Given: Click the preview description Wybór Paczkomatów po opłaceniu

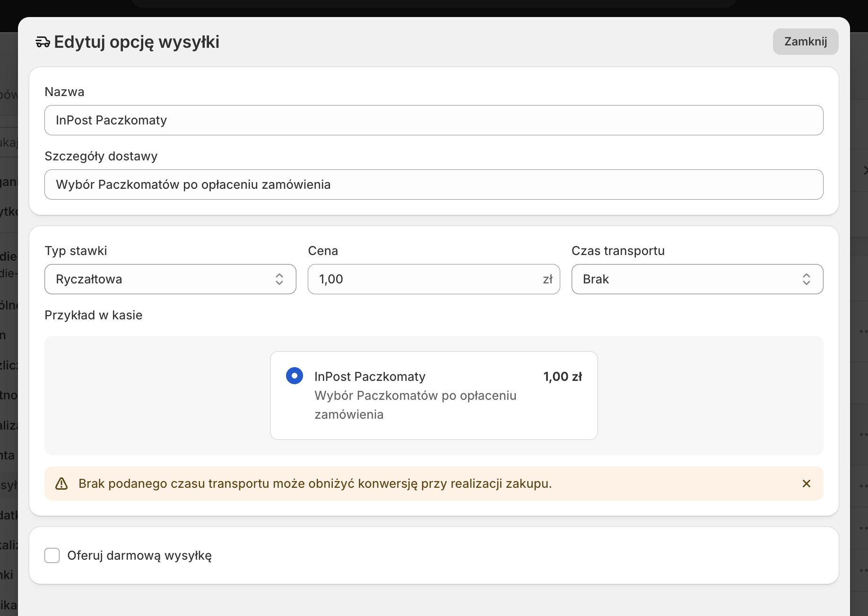Looking at the screenshot, I should (x=416, y=405).
